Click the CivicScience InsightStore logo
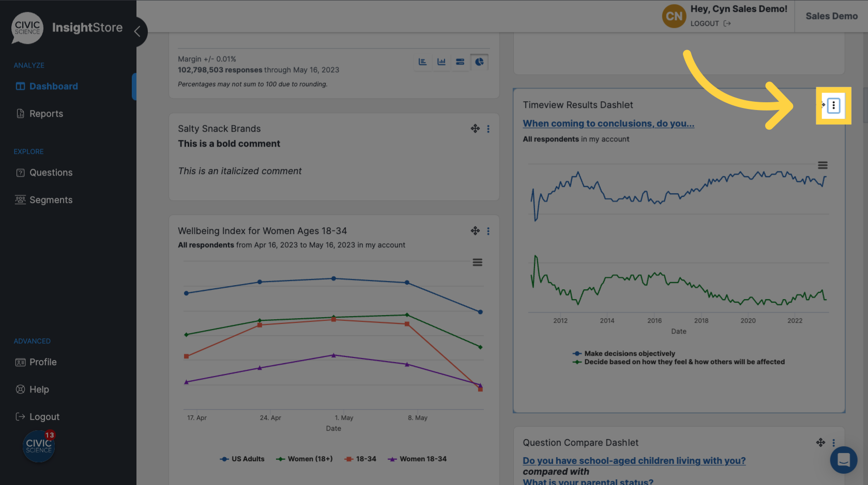The image size is (868, 485). (x=67, y=28)
